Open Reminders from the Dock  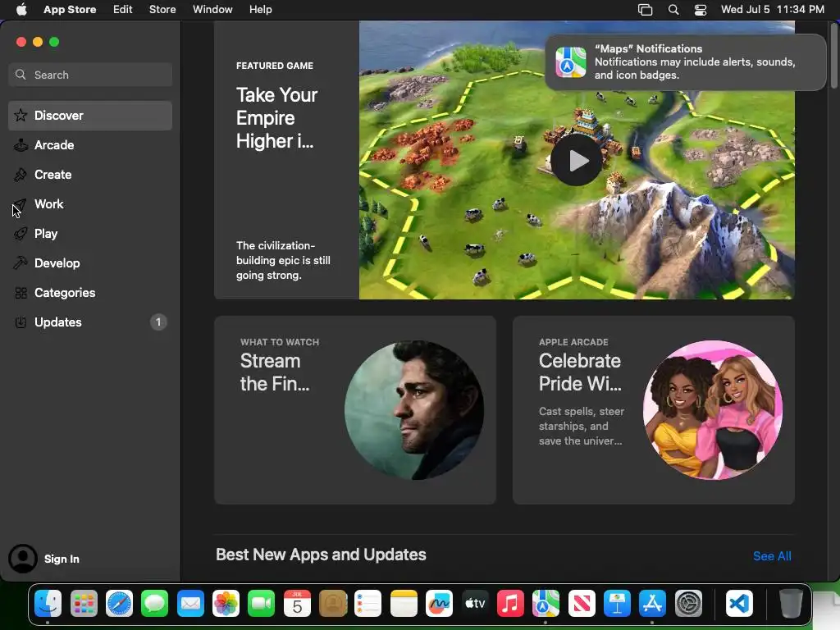point(368,604)
